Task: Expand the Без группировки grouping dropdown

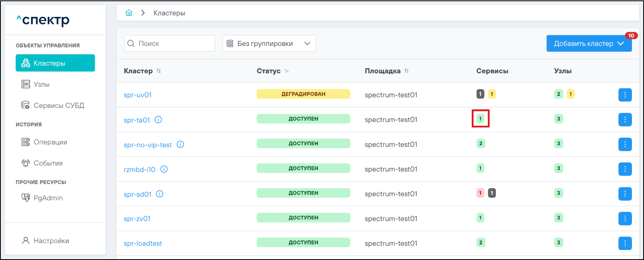Action: (x=269, y=44)
